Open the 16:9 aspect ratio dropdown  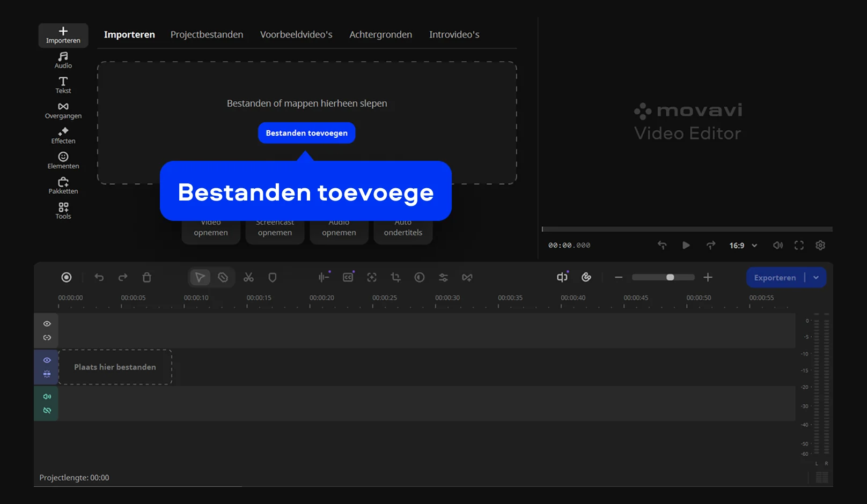[x=743, y=246]
